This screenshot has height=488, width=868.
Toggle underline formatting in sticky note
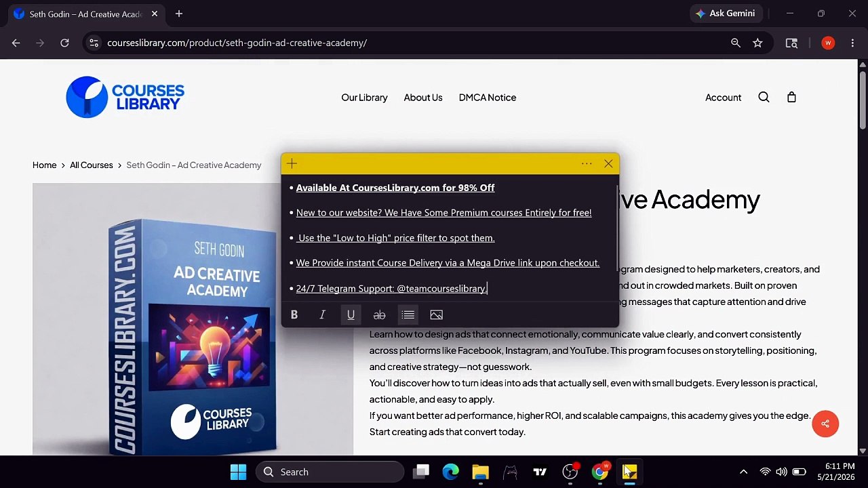pyautogui.click(x=351, y=314)
